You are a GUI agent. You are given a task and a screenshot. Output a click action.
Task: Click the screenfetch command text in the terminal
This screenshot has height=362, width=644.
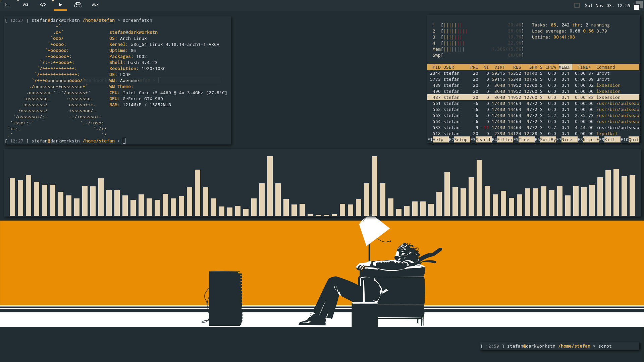(137, 20)
